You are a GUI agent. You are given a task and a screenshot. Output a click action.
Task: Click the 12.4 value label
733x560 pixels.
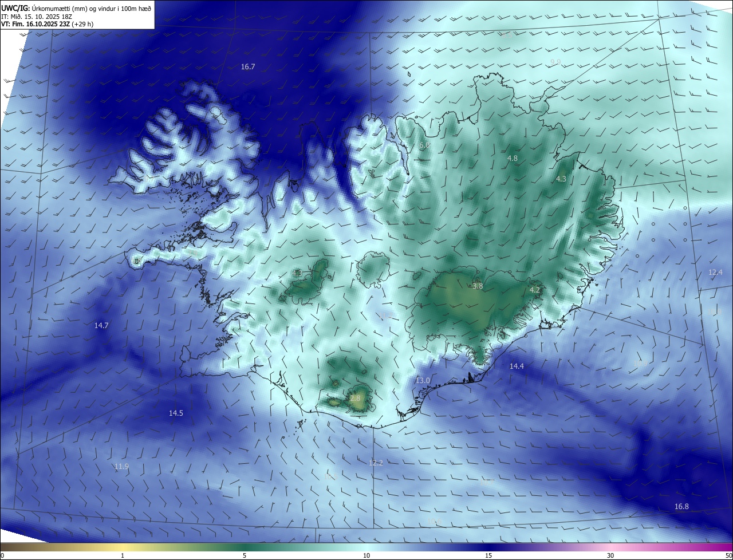[715, 273]
